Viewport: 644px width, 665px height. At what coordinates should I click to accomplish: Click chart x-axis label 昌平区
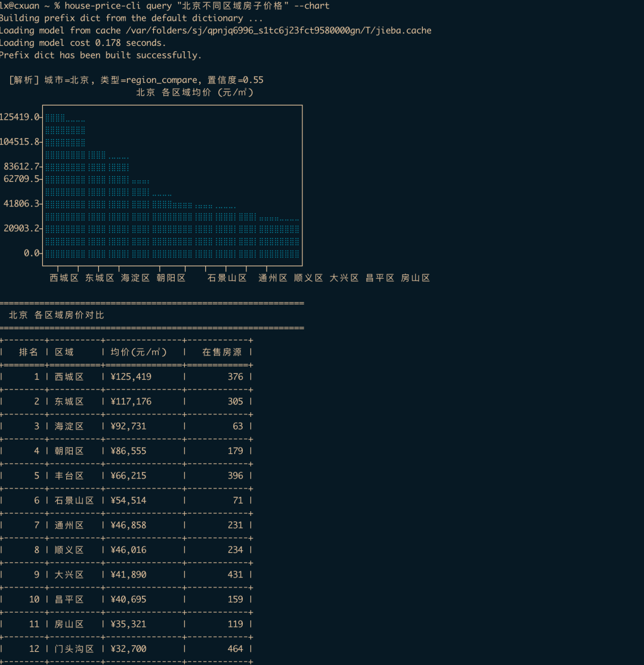point(380,278)
